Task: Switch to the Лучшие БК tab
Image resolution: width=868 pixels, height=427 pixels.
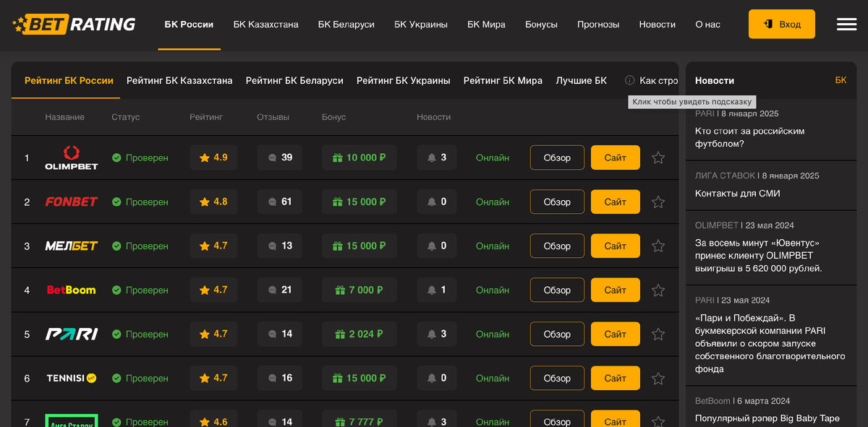Action: [582, 81]
